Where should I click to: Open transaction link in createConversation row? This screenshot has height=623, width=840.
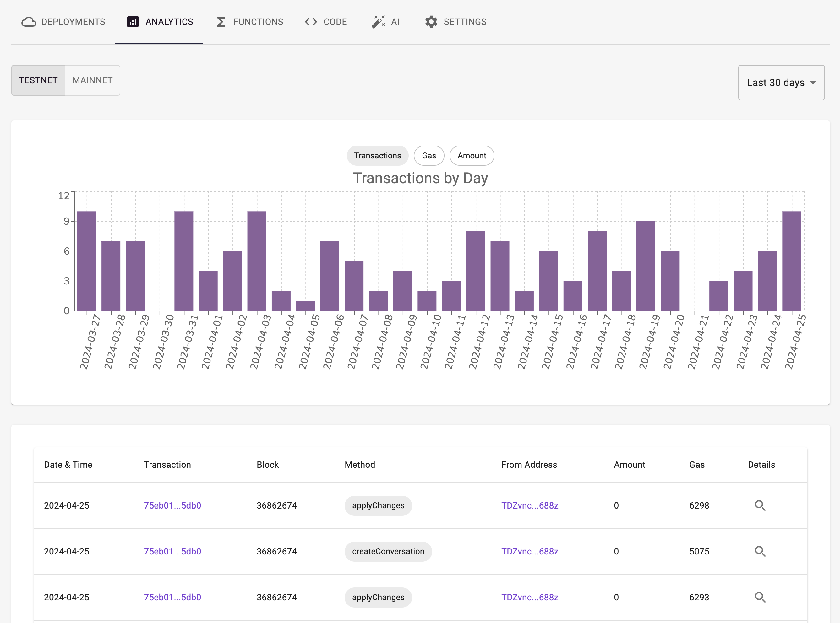[172, 551]
